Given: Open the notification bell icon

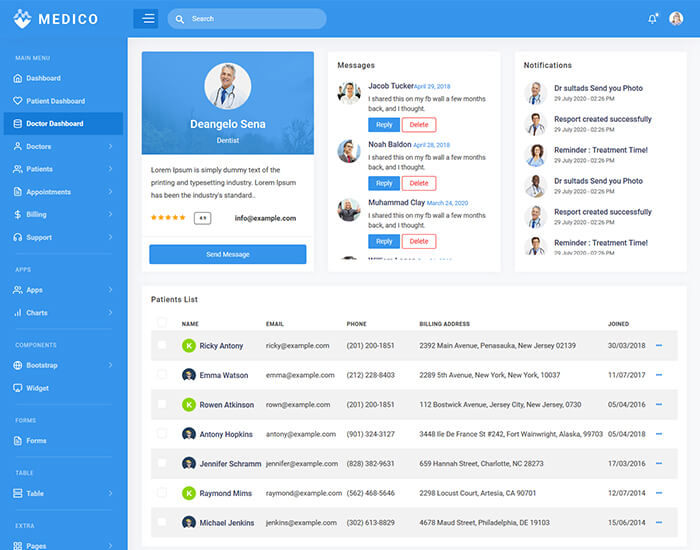Looking at the screenshot, I should (x=653, y=18).
